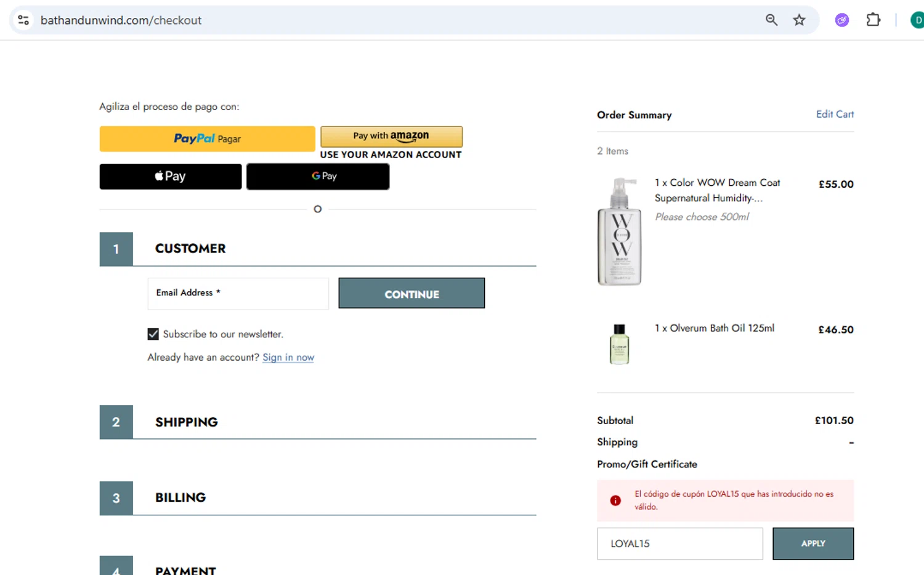Click the 'Please choose 500ml' option text
The image size is (924, 575).
pyautogui.click(x=702, y=217)
